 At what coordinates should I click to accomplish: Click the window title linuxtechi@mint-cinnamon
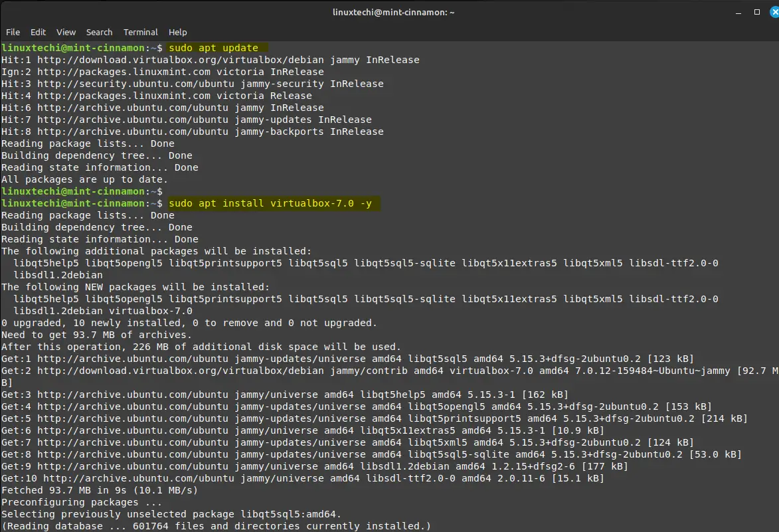[393, 13]
